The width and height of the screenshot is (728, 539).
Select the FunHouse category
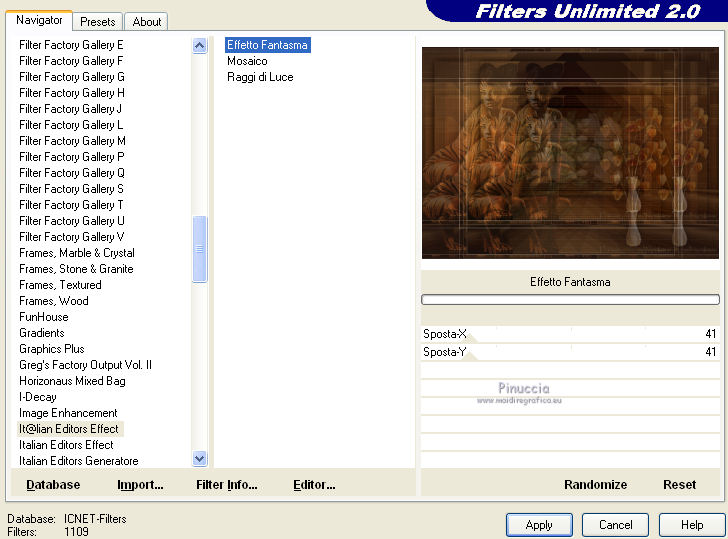tap(44, 317)
